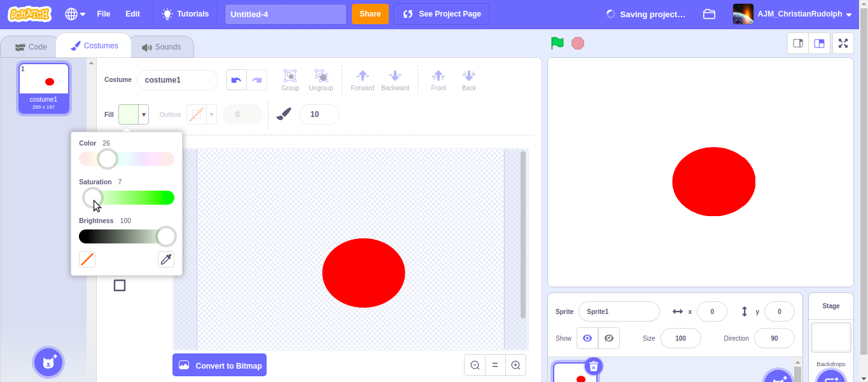Zoom in with the magnifier icon
This screenshot has width=868, height=382.
pyautogui.click(x=515, y=365)
